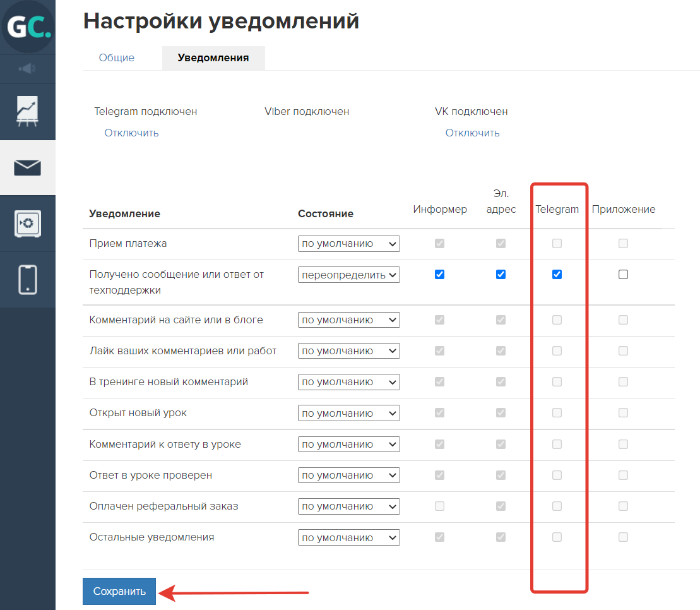Open the chart presentation sidebar icon
Image resolution: width=700 pixels, height=610 pixels.
27,111
